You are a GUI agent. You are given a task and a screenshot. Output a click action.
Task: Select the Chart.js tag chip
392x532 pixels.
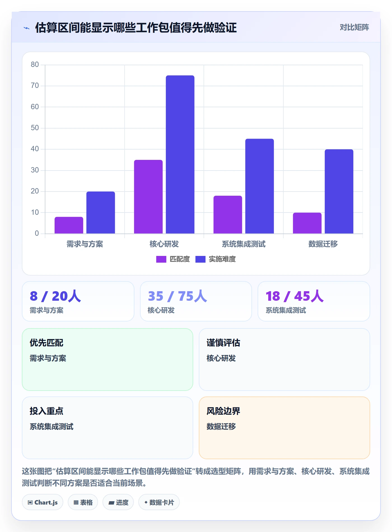(x=43, y=502)
